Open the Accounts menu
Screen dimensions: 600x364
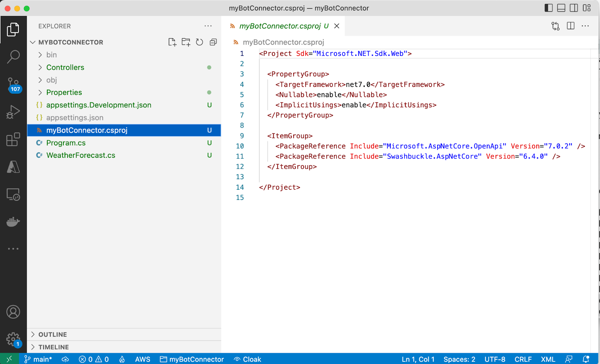coord(13,312)
